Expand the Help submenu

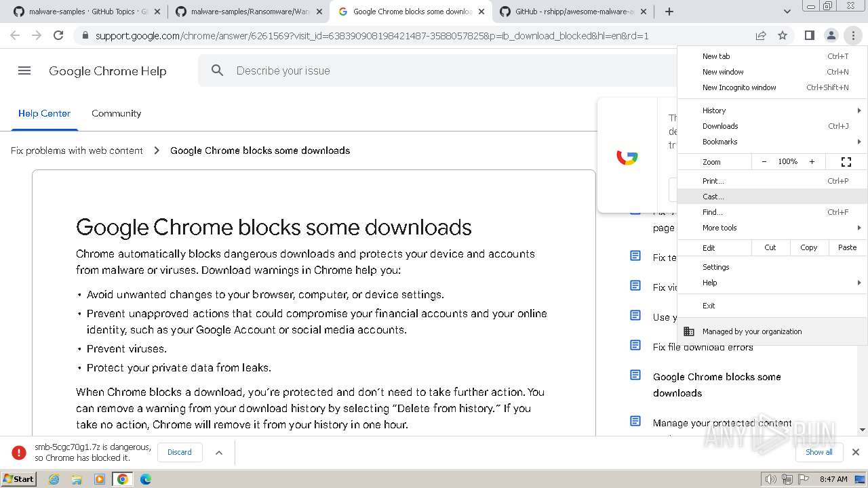pyautogui.click(x=772, y=283)
